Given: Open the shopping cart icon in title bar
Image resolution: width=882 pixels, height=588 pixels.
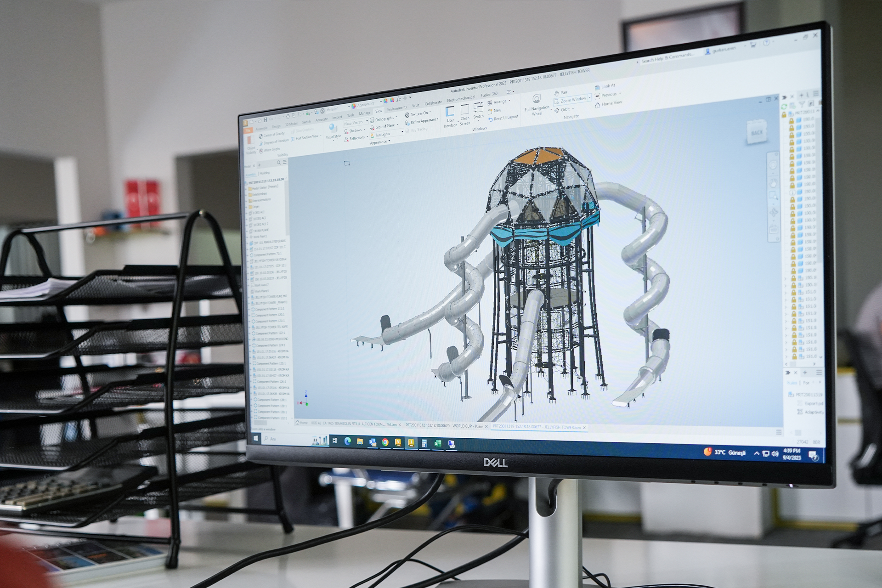Looking at the screenshot, I should [x=753, y=45].
